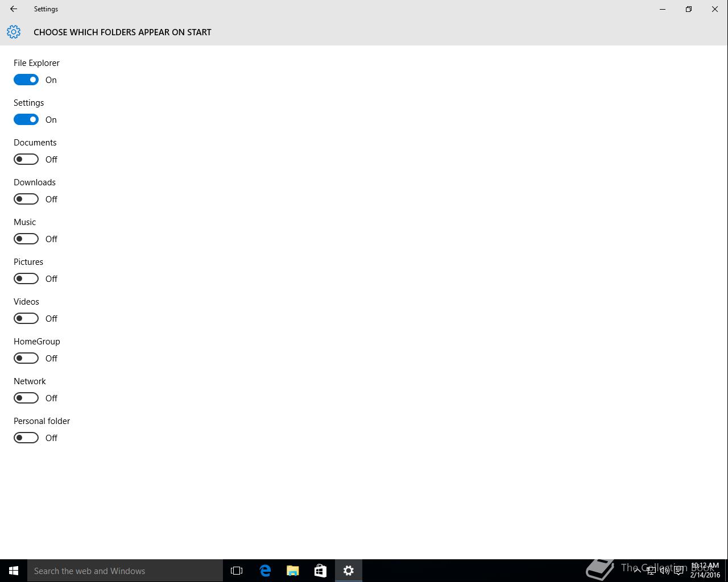Disable the Settings folder toggle

pos(26,119)
